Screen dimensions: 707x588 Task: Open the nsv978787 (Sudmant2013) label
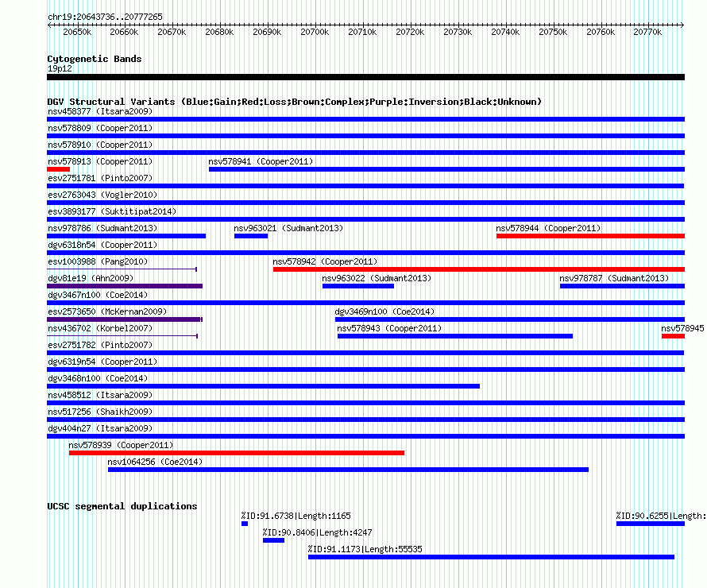(x=614, y=278)
